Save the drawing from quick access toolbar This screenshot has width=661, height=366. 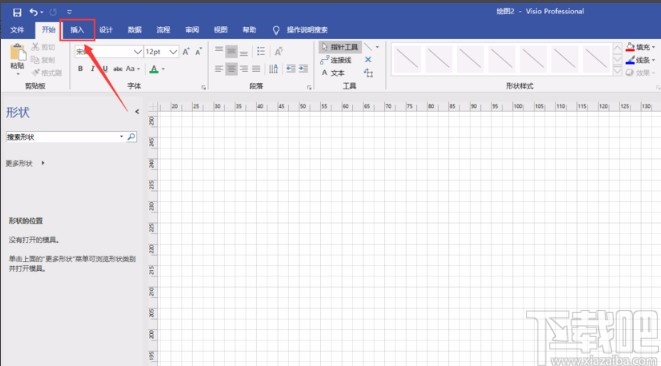coord(17,12)
